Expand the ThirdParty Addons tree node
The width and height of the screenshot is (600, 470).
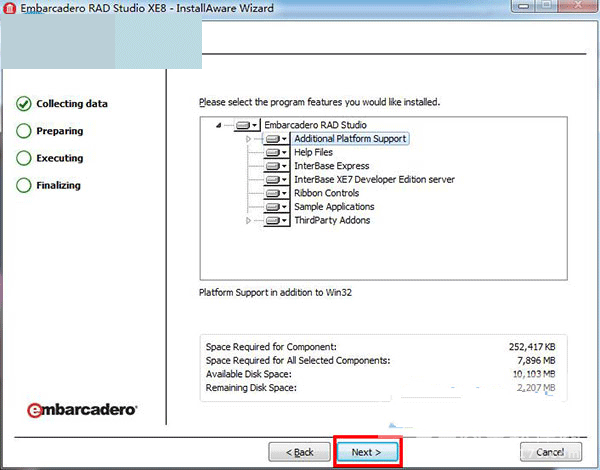click(249, 220)
